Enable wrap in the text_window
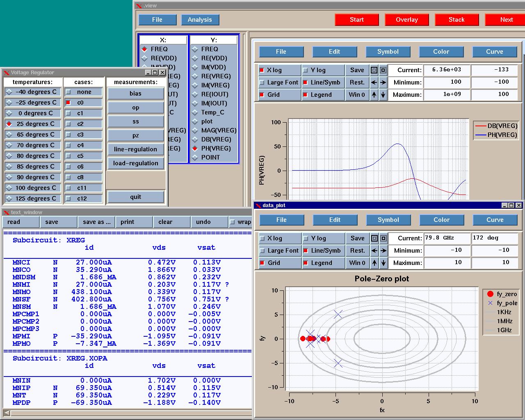This screenshot has height=420, width=525. pos(233,222)
